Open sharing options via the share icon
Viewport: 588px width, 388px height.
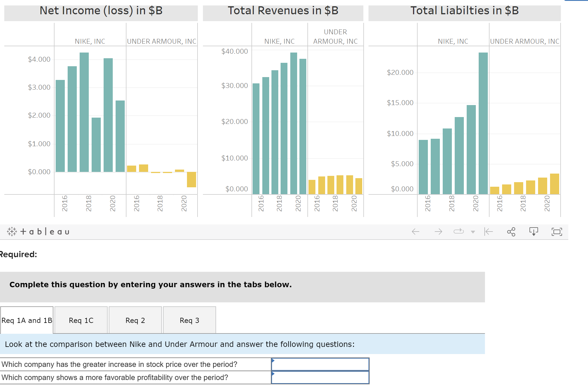[x=511, y=231]
